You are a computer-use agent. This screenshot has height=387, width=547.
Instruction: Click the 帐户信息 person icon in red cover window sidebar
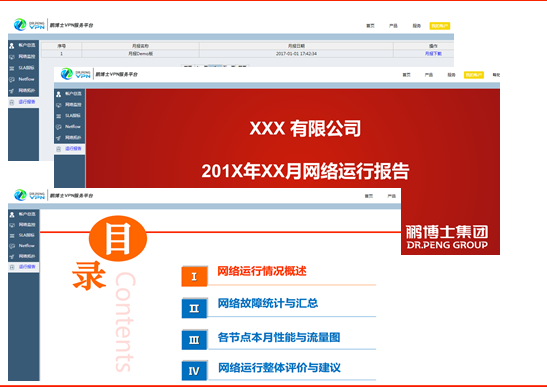59,94
